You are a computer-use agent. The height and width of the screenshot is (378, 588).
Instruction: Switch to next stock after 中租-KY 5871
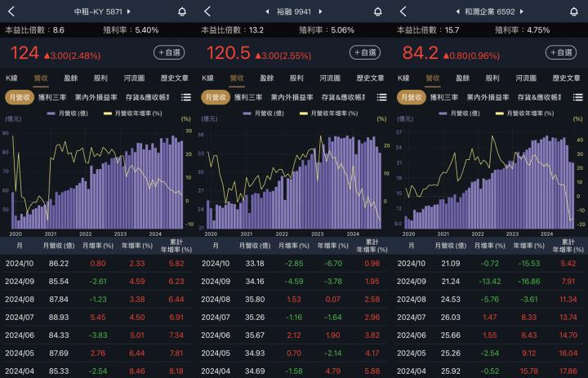point(129,12)
